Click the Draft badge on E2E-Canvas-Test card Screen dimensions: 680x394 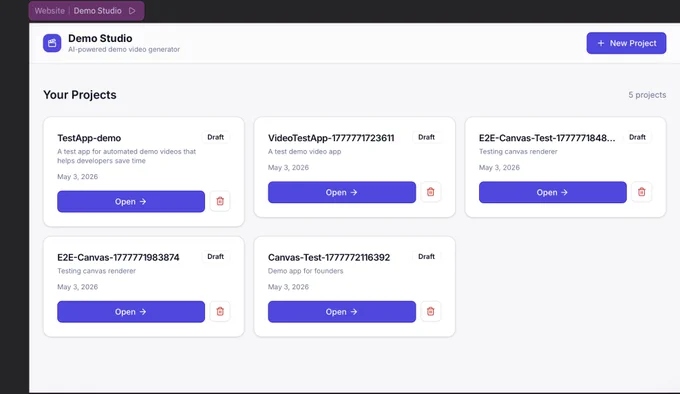pyautogui.click(x=637, y=137)
